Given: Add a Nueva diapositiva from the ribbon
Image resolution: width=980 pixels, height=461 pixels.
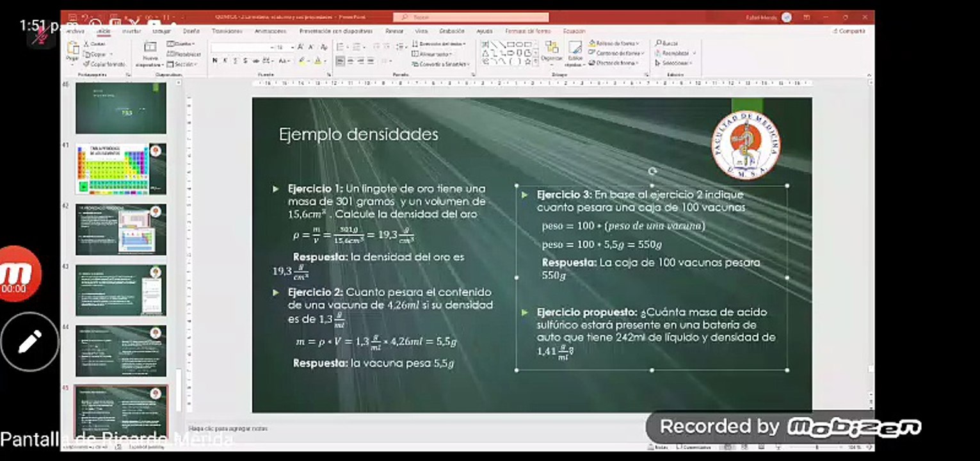Looking at the screenshot, I should pos(150,54).
